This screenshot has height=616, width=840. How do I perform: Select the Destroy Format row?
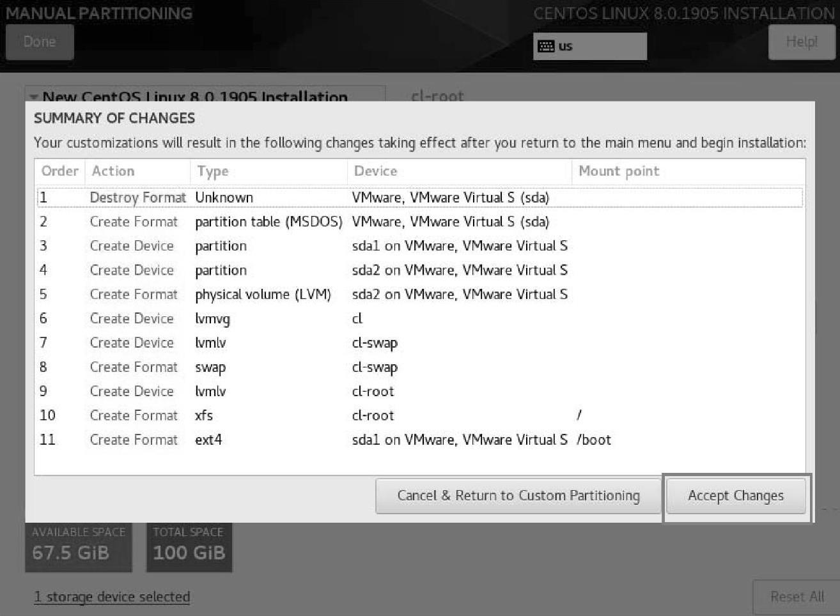420,197
